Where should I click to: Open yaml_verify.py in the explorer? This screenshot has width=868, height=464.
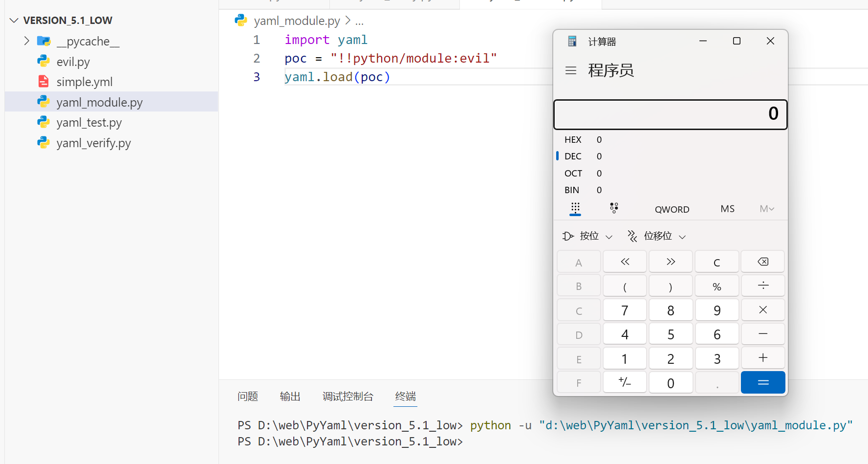(x=111, y=143)
